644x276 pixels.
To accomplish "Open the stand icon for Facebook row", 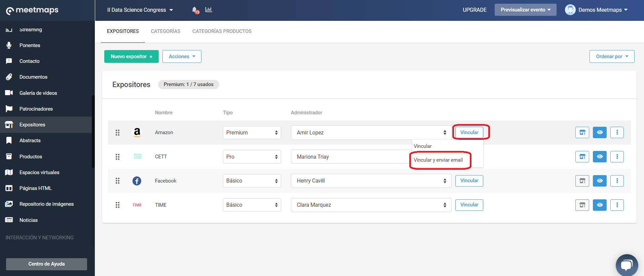I will point(582,181).
